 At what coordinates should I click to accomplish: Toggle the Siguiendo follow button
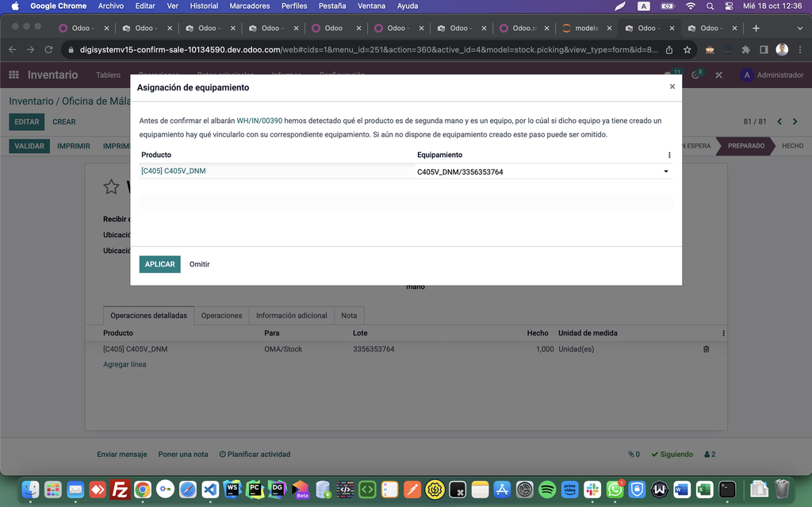point(672,454)
